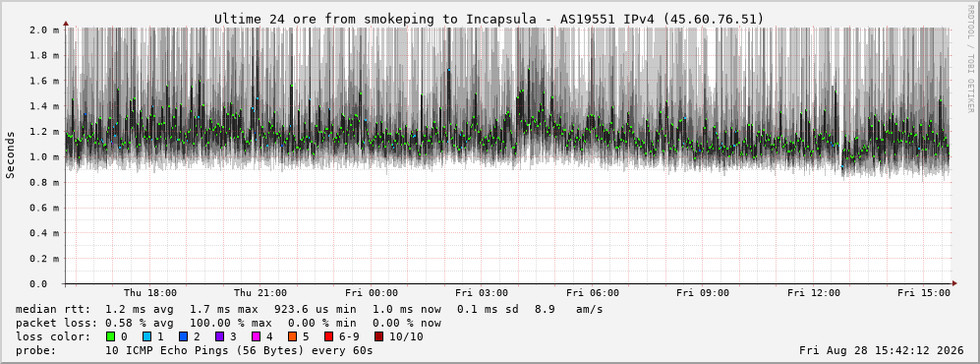Viewport: 980px width, 364px height.
Task: Click the blue loss color 2 swatch
Action: [x=184, y=336]
